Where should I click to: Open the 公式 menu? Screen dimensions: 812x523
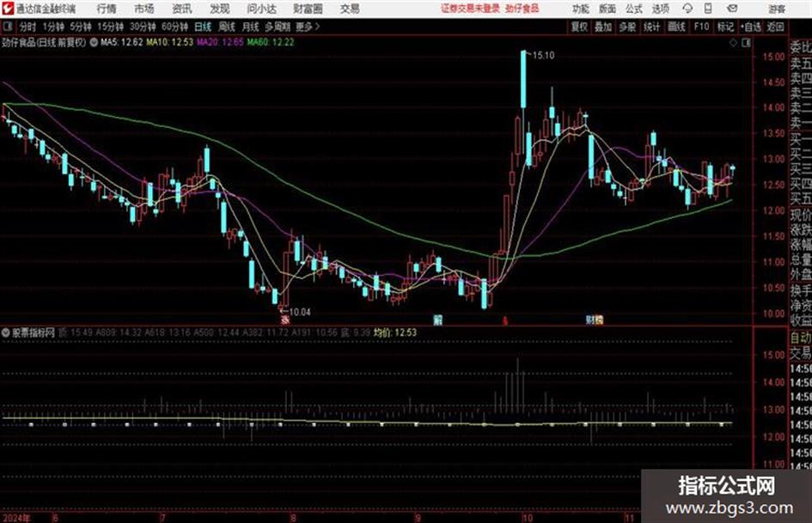(634, 9)
